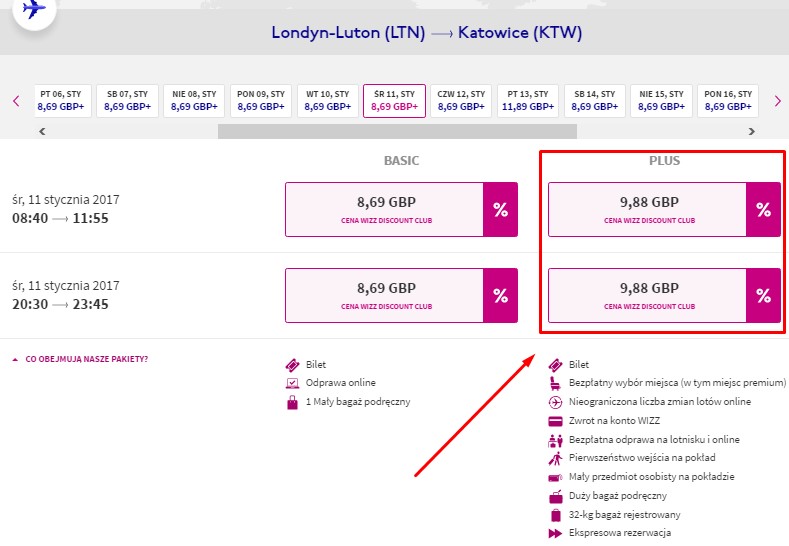
Task: Click the unlimited flight changes plane icon
Action: tap(555, 402)
